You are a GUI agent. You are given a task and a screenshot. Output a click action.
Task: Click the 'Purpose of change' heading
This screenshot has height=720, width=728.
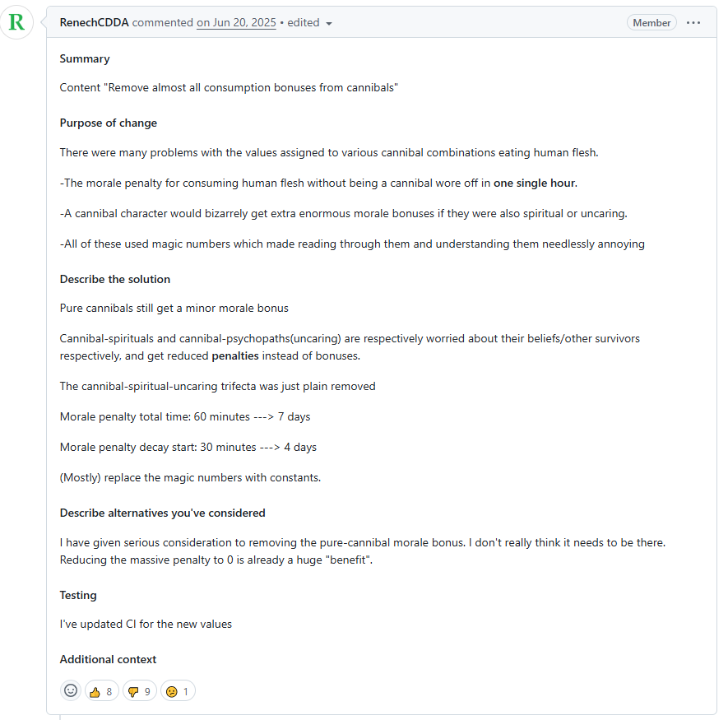click(x=109, y=123)
